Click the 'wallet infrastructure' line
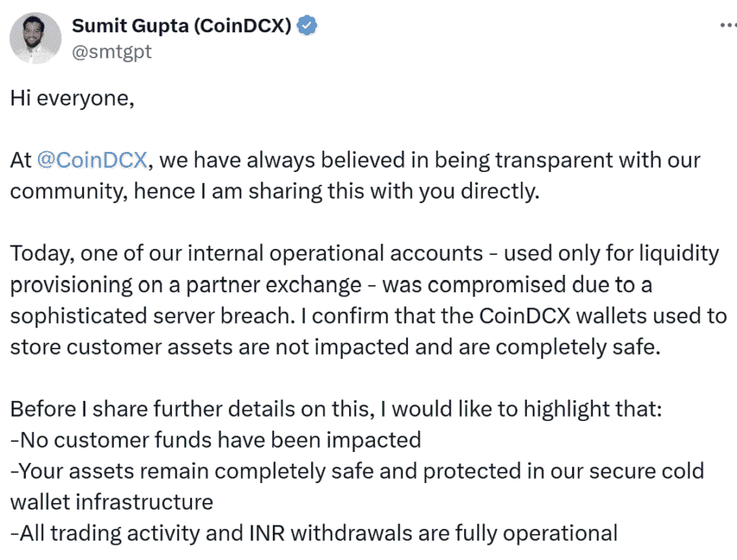This screenshot has height=560, width=737. (112, 502)
